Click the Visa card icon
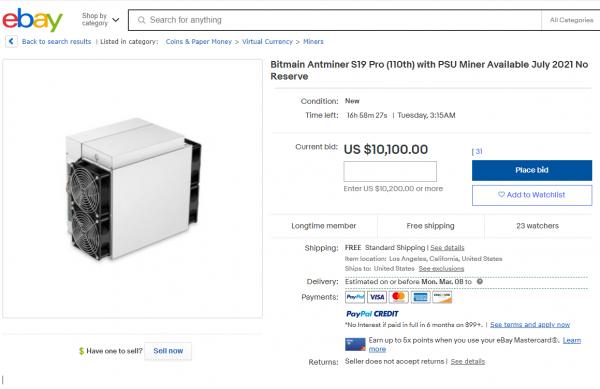The image size is (600, 389). point(377,297)
